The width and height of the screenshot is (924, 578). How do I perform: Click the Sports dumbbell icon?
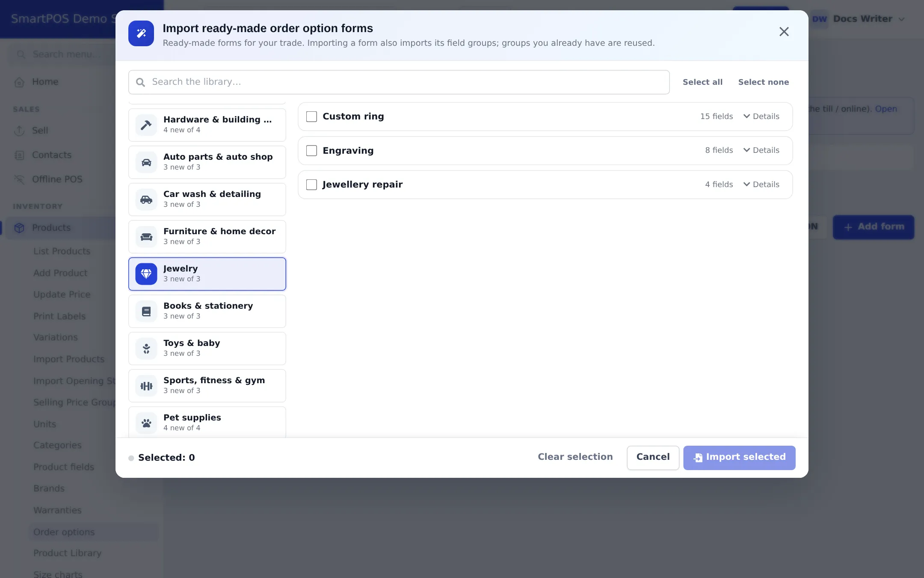pos(146,386)
